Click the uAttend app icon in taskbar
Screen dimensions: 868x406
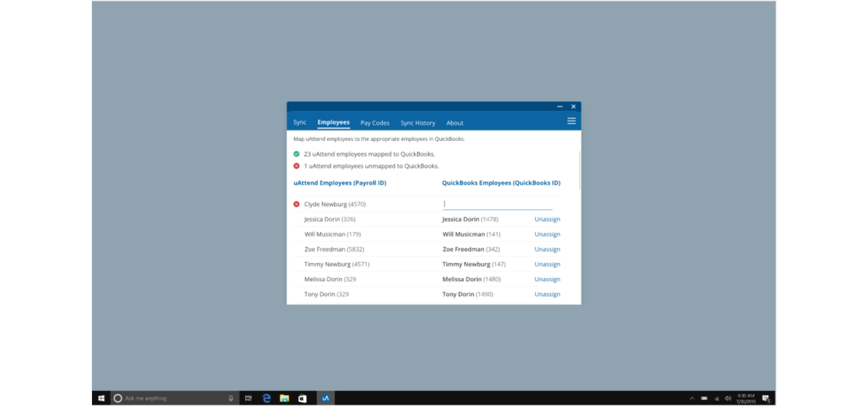325,398
